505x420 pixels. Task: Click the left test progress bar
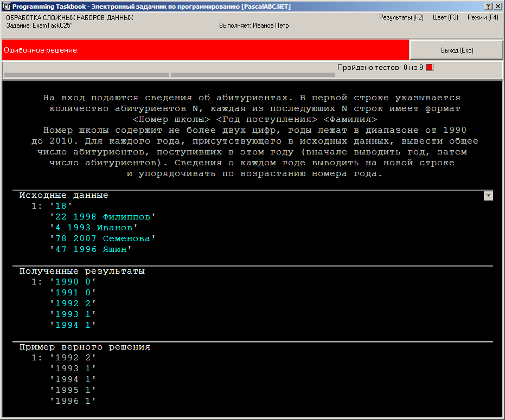87,75
